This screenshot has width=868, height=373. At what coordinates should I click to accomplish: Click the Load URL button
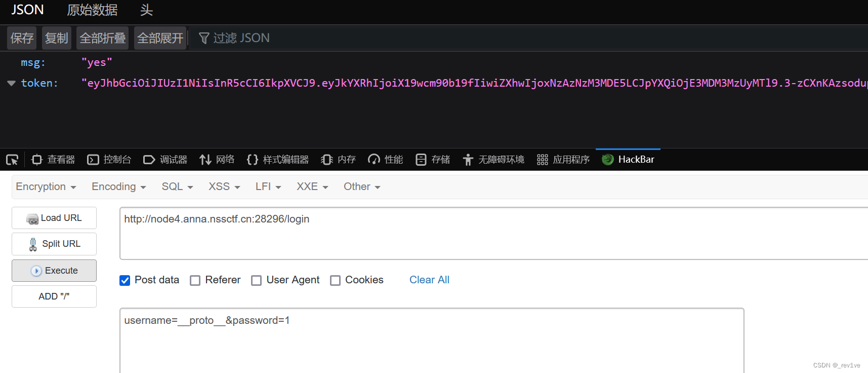[54, 218]
